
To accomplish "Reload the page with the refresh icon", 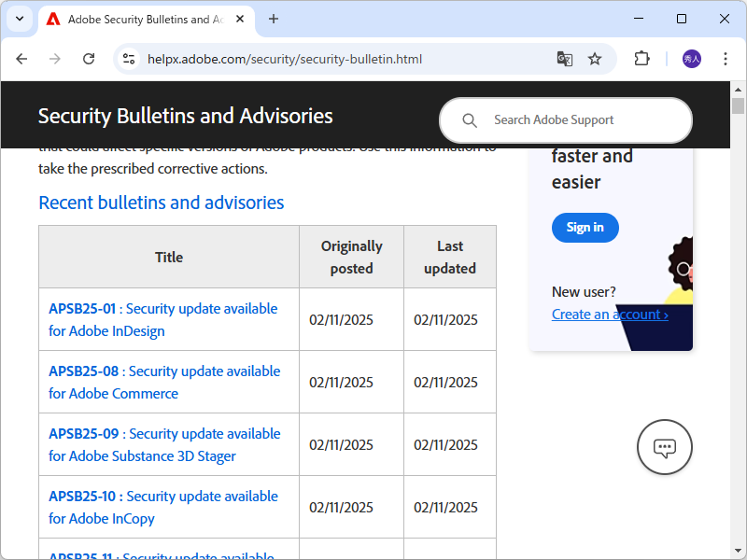I will (89, 59).
